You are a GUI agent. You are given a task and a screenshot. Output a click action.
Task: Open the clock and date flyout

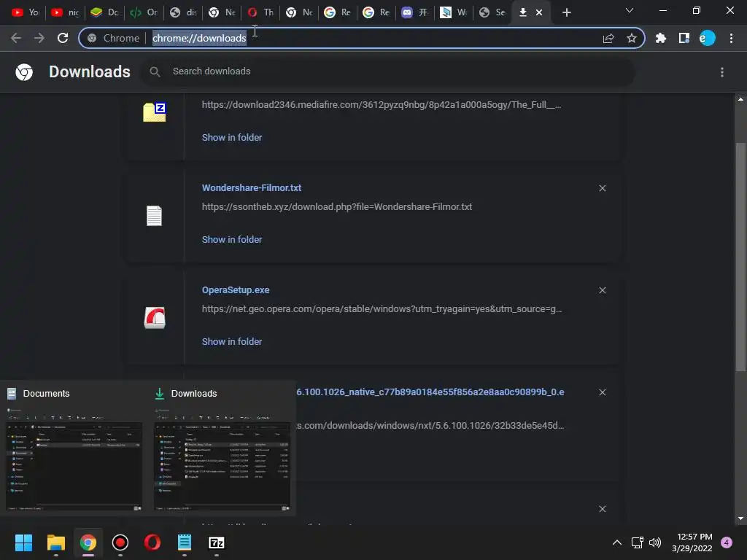(692, 542)
